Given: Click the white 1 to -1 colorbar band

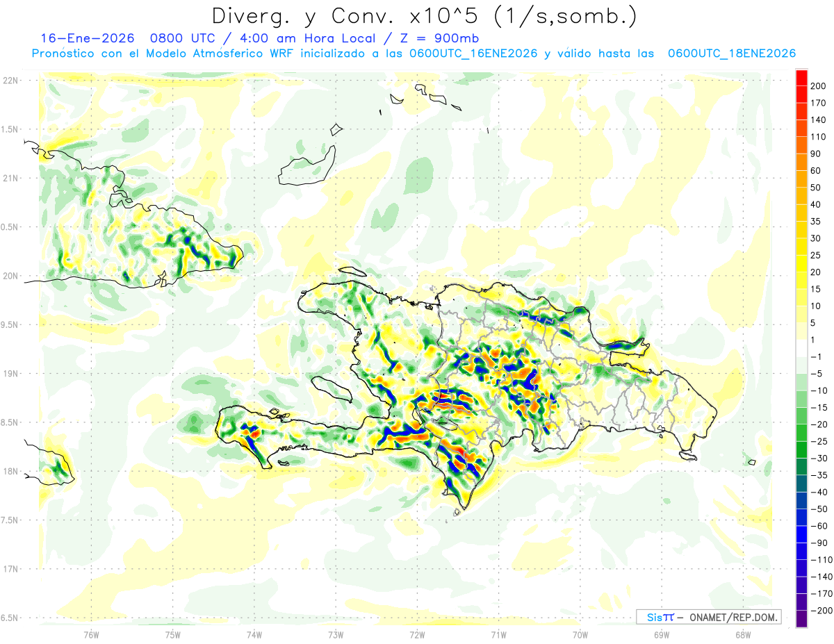Looking at the screenshot, I should click(801, 348).
